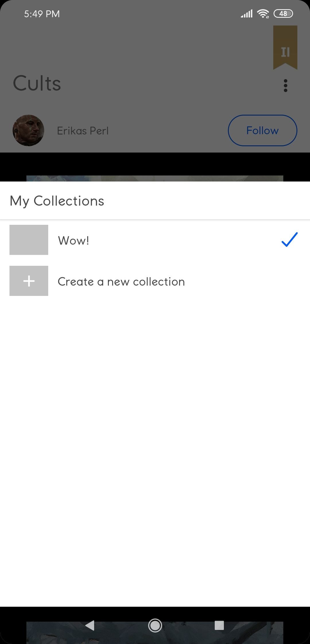
Task: Tap the Cults title text
Action: 37,83
